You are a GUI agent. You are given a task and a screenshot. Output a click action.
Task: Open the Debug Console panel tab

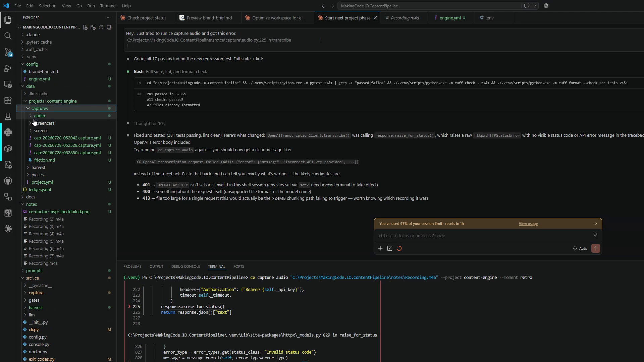(185, 266)
